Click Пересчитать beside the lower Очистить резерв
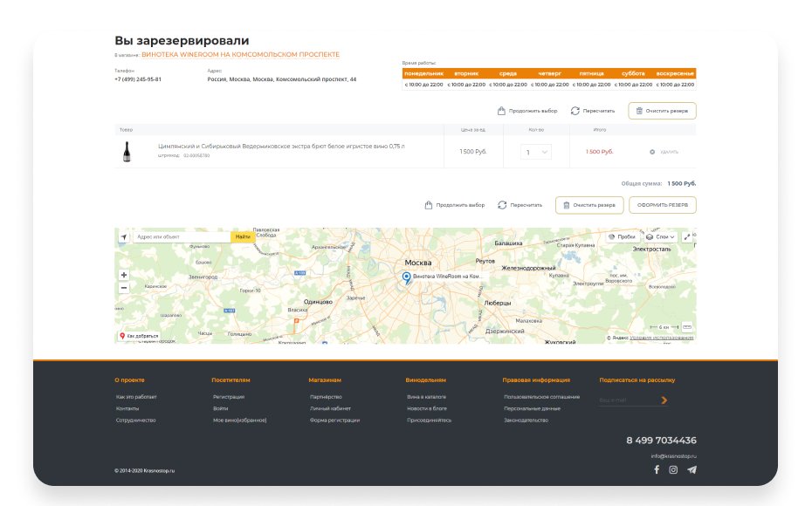The width and height of the screenshot is (812, 506). coord(520,205)
